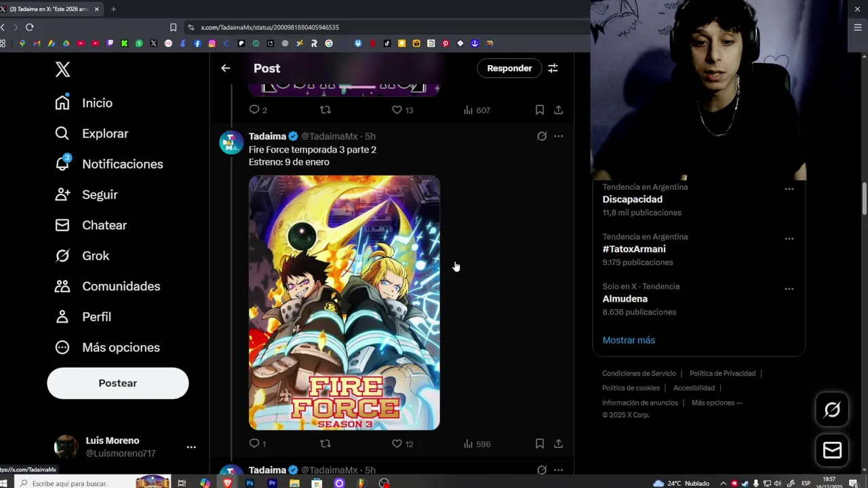Screen dimensions: 868x488
Task: Open the floating Grok button
Action: [x=832, y=409]
